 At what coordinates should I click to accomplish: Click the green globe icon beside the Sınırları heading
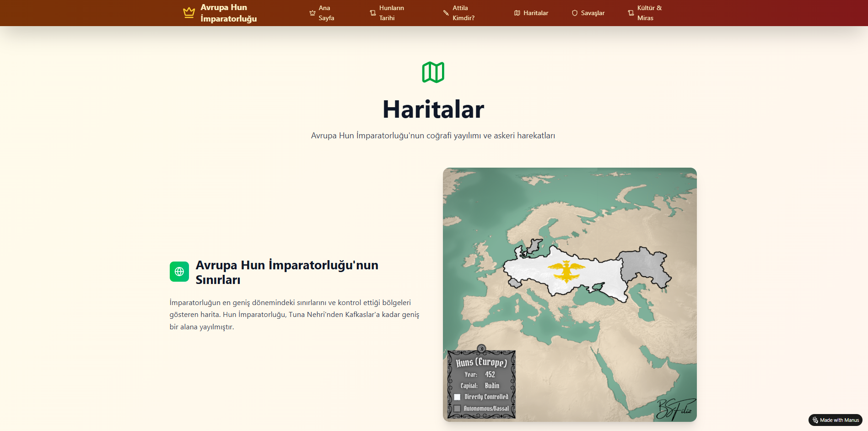coord(179,272)
